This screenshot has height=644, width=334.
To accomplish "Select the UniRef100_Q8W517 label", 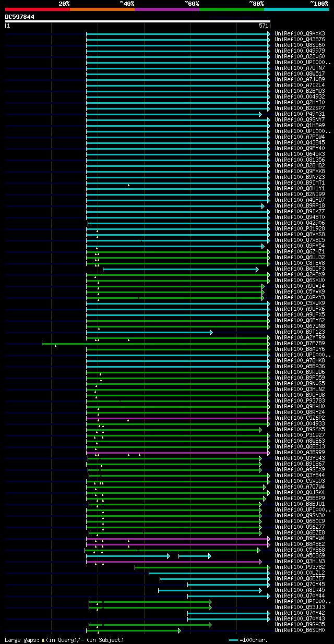I will (300, 74).
